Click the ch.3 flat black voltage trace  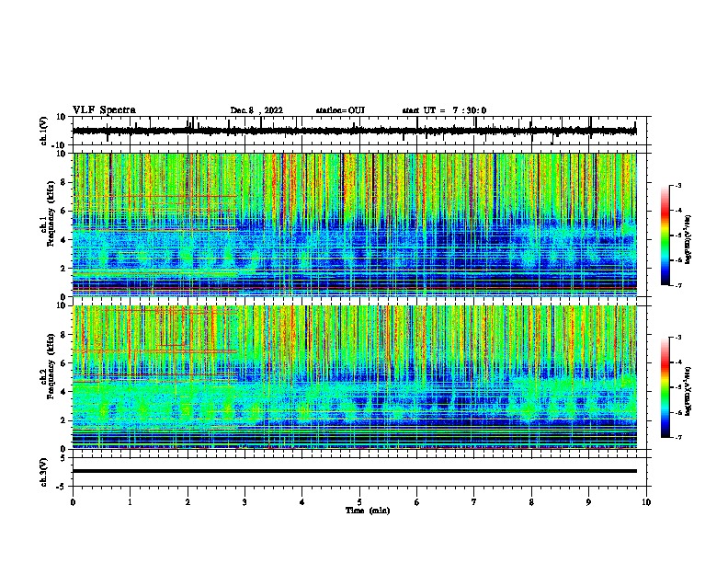pyautogui.click(x=354, y=471)
